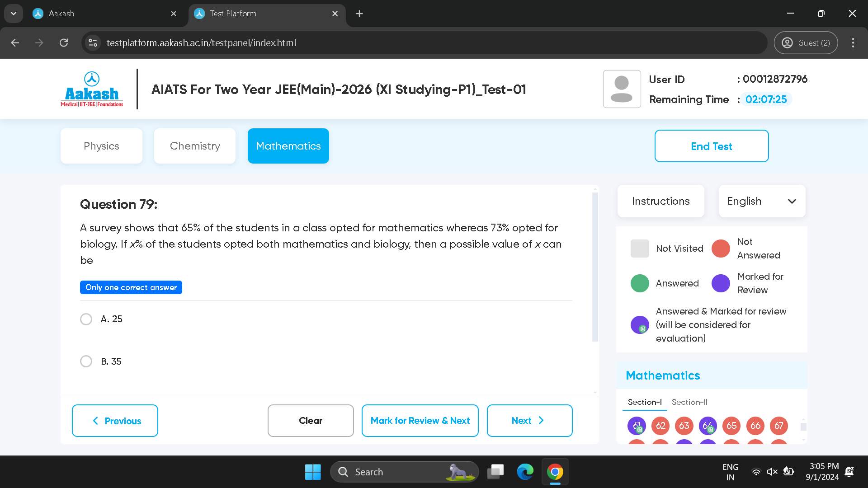Click the Clear answer button
Viewport: 868px width, 488px height.
point(311,420)
